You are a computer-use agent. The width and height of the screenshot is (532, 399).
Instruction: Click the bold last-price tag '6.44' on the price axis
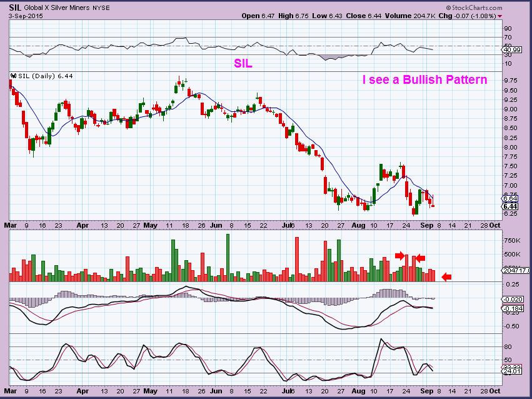tap(510, 206)
